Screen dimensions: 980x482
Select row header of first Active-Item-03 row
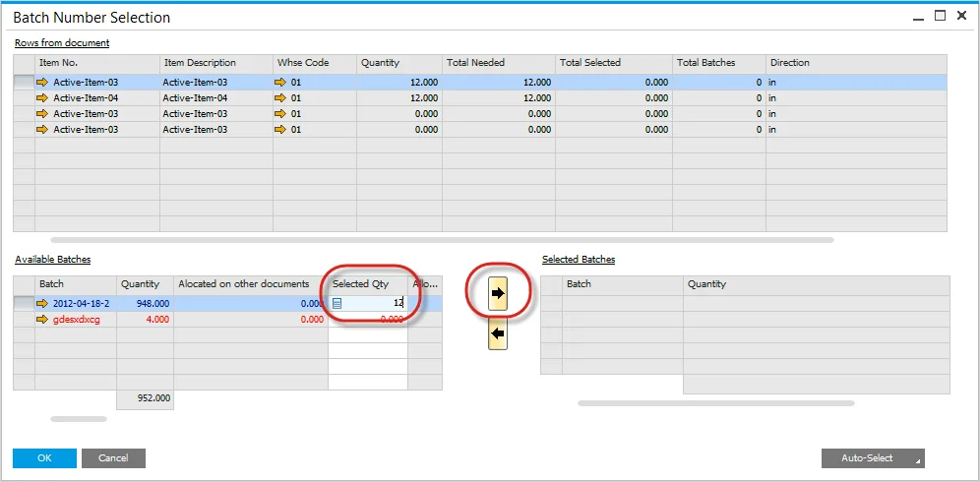(24, 83)
